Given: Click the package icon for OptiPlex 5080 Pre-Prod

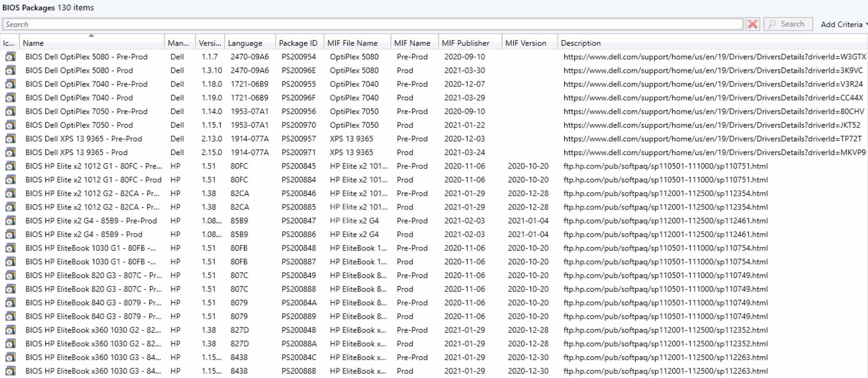Looking at the screenshot, I should pyautogui.click(x=11, y=57).
